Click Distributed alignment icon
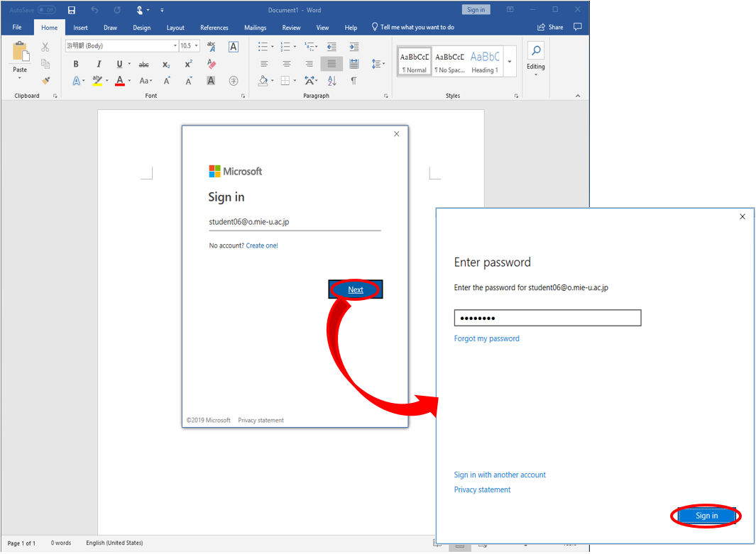Image resolution: width=756 pixels, height=554 pixels. tap(354, 64)
